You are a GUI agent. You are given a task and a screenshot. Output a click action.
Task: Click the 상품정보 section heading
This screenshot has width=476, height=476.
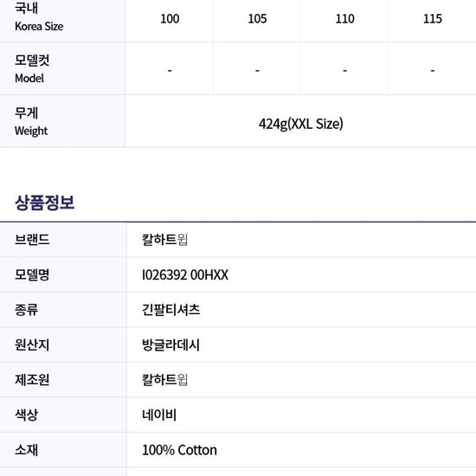tap(45, 203)
